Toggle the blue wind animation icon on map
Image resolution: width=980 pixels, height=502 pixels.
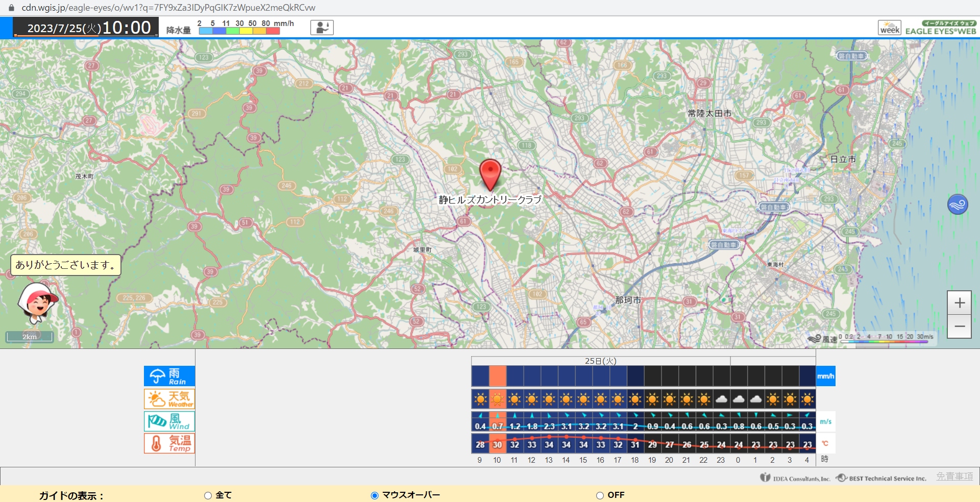coord(958,205)
